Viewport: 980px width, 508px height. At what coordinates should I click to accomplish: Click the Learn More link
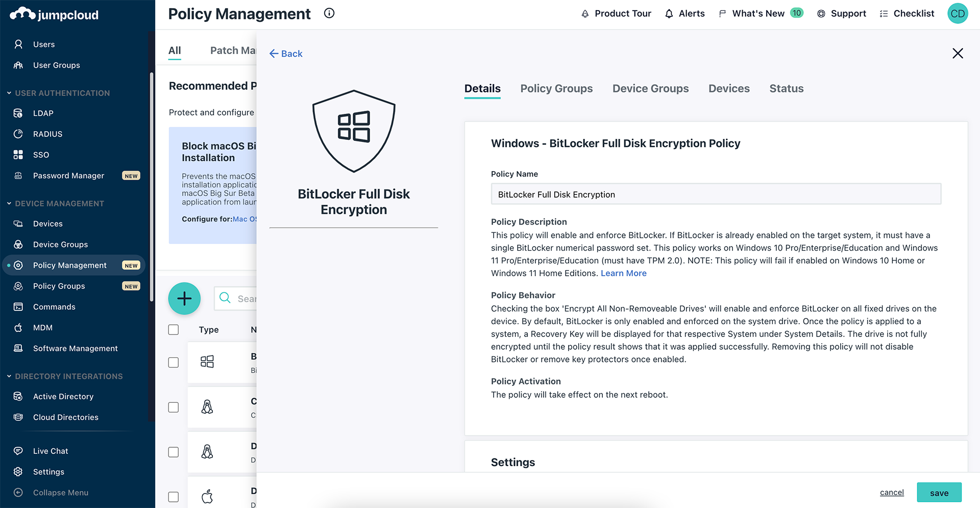tap(623, 273)
